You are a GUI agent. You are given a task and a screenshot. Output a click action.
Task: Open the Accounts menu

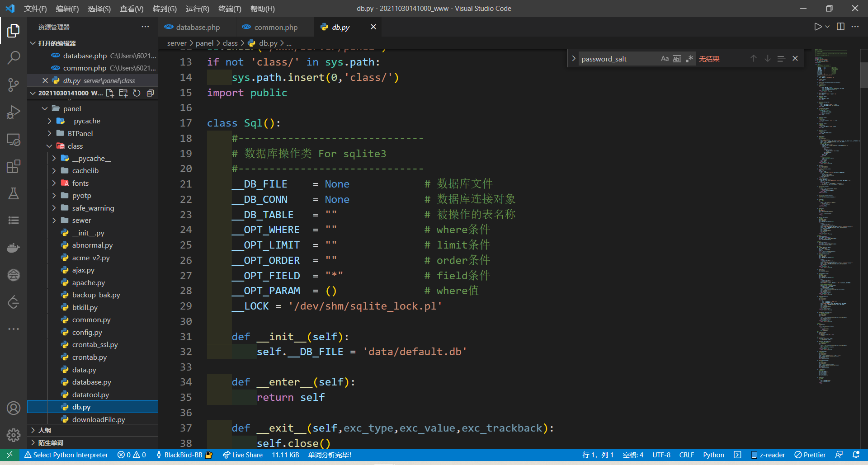(14, 408)
